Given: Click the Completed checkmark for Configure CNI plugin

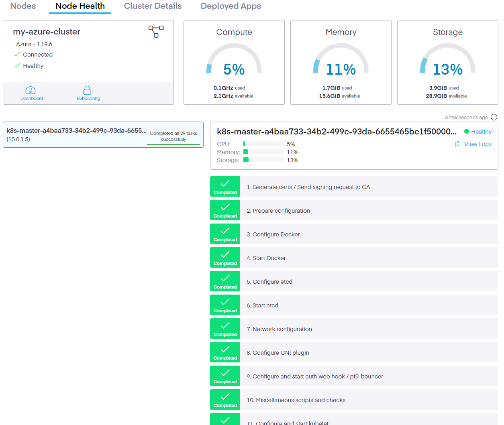Looking at the screenshot, I should [x=225, y=352].
